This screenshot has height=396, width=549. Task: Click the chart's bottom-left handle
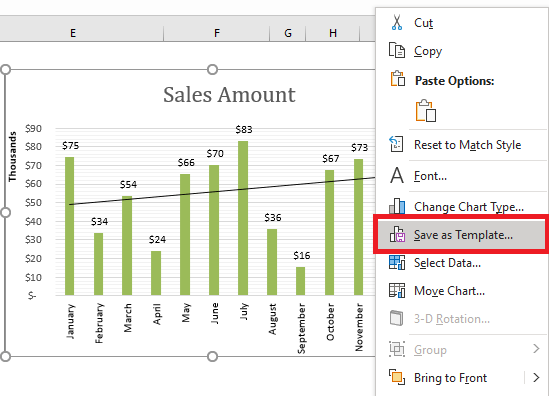point(5,356)
